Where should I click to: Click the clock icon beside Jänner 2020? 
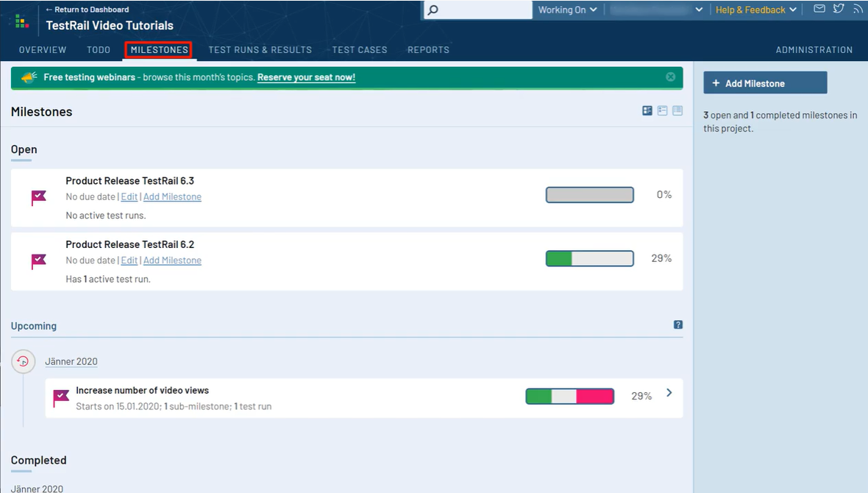(x=24, y=361)
